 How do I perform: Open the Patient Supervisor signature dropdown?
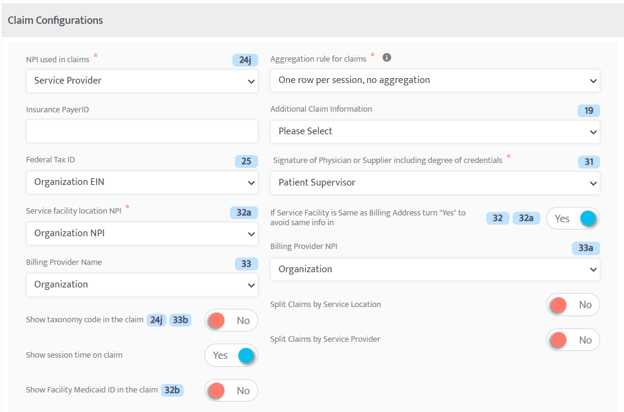click(435, 183)
